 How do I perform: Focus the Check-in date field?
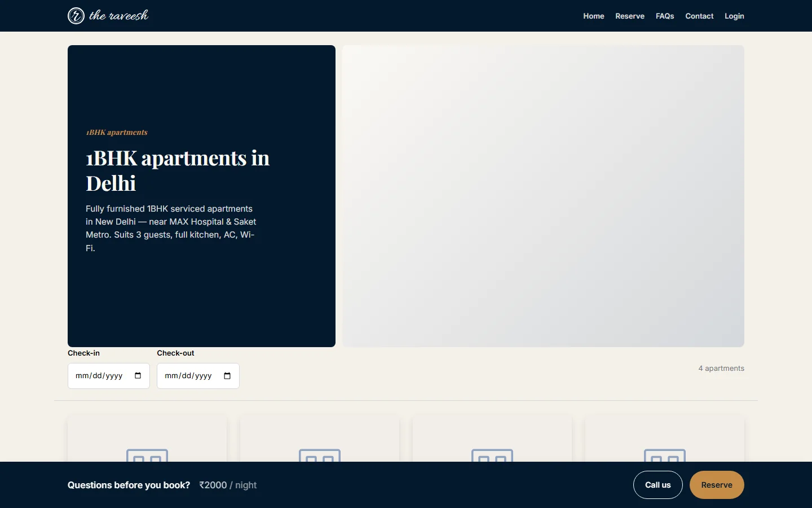click(x=109, y=376)
